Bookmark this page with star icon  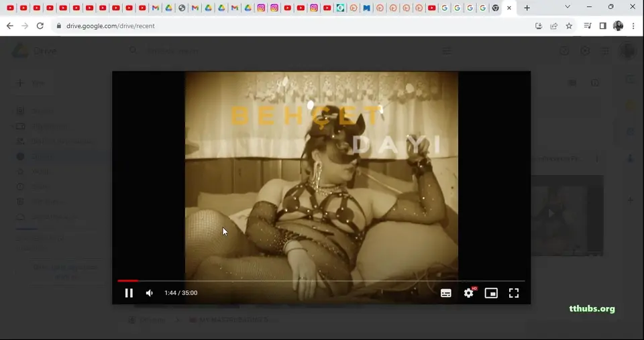click(x=569, y=26)
